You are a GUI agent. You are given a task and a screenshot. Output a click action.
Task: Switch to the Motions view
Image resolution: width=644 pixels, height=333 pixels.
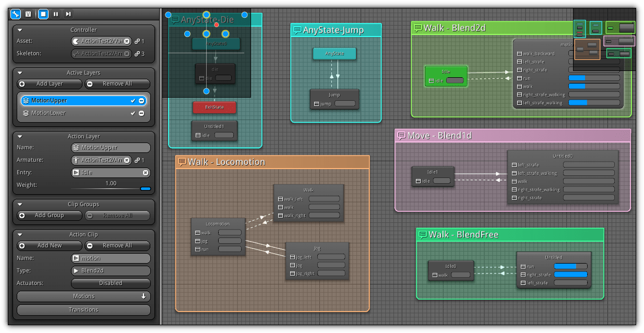(x=84, y=296)
